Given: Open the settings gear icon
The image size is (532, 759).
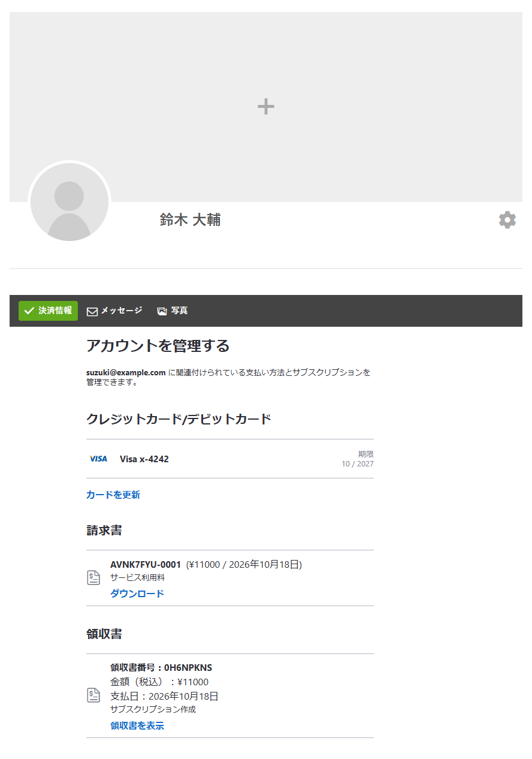Looking at the screenshot, I should (507, 220).
